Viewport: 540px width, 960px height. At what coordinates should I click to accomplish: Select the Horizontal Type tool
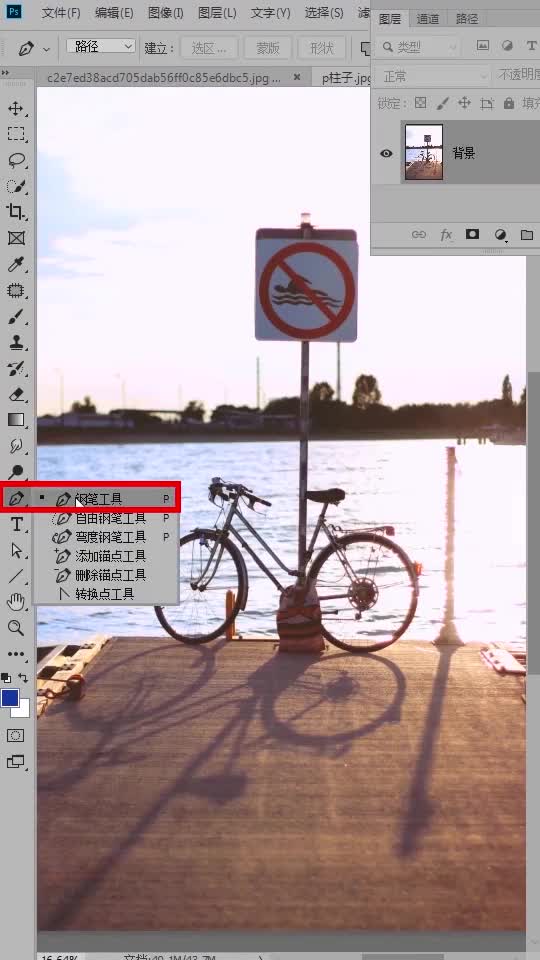pyautogui.click(x=17, y=524)
